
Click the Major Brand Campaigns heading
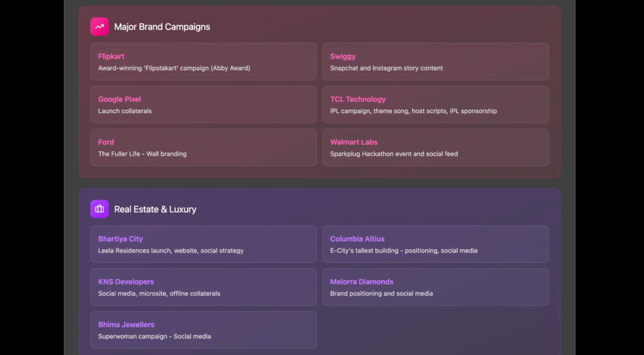(162, 27)
